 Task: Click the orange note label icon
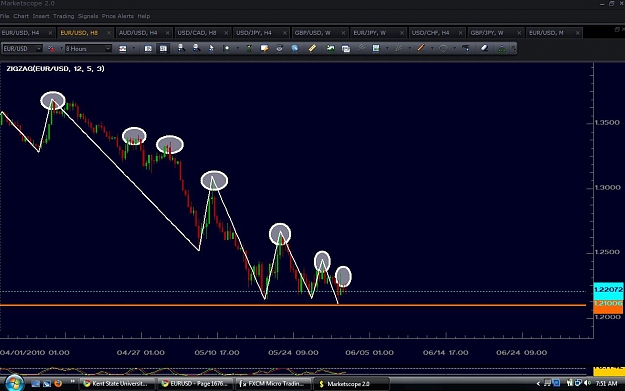264,48
